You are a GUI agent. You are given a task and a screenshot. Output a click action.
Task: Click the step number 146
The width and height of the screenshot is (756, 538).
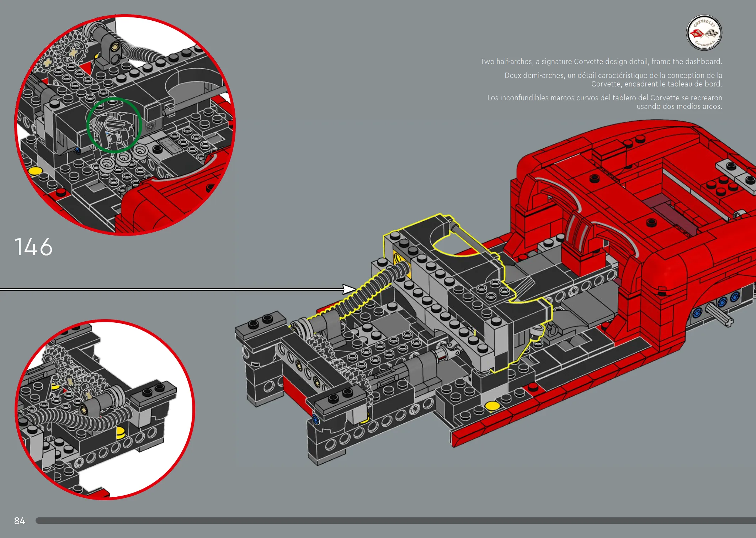(33, 247)
